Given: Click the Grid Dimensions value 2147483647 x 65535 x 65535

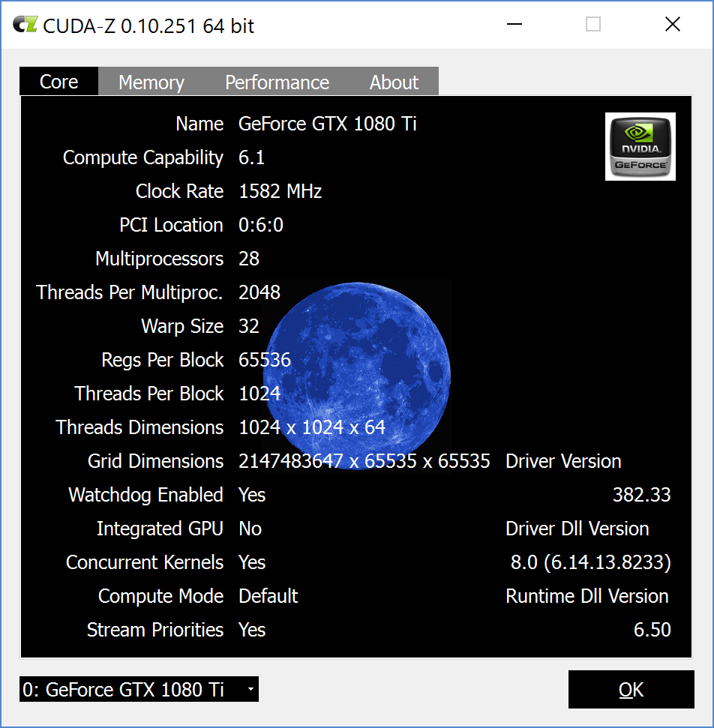Looking at the screenshot, I should tap(364, 462).
